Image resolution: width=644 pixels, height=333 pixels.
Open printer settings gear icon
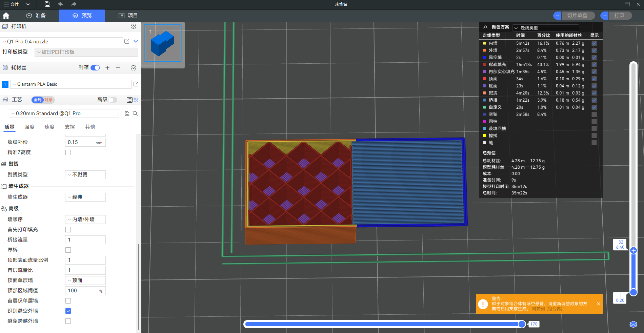tap(134, 26)
